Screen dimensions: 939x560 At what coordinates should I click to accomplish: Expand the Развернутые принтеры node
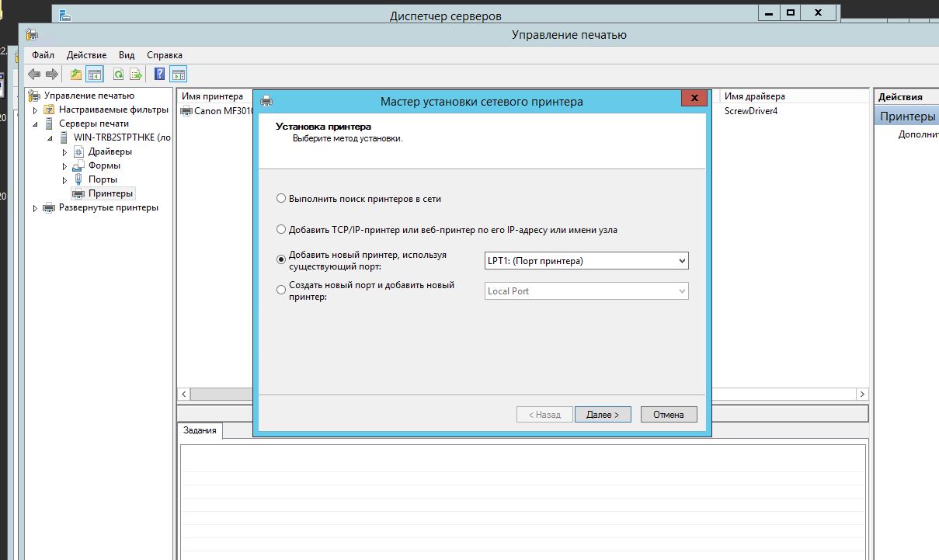point(36,208)
